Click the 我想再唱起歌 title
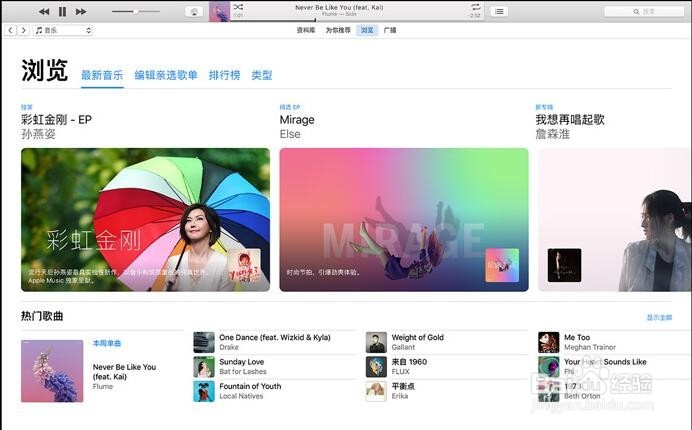 [570, 120]
